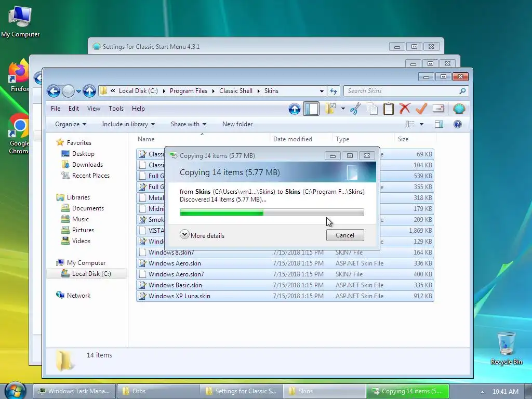
Task: Click the Cut scissors toolbar icon
Action: pos(355,109)
